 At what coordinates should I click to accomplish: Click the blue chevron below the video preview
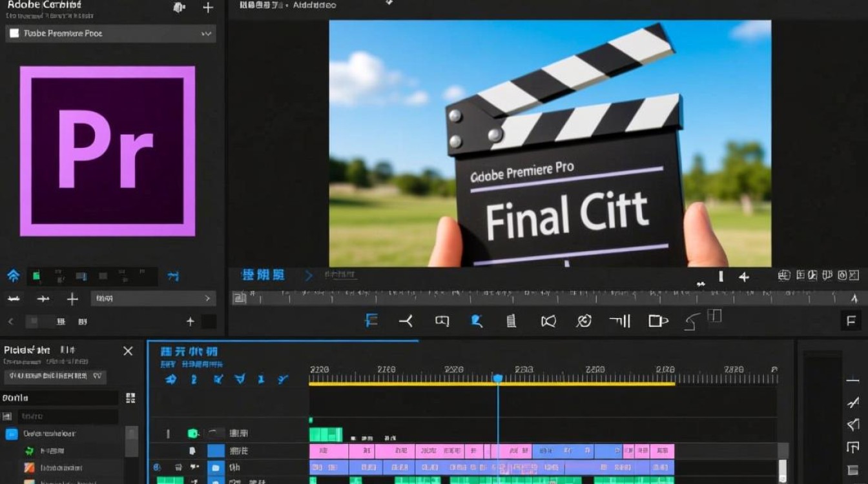click(x=309, y=276)
